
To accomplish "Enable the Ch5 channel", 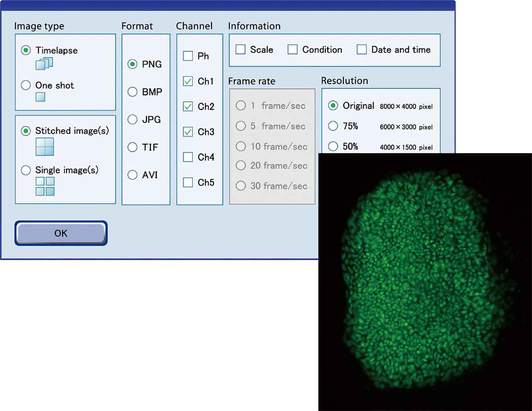I will (x=188, y=183).
